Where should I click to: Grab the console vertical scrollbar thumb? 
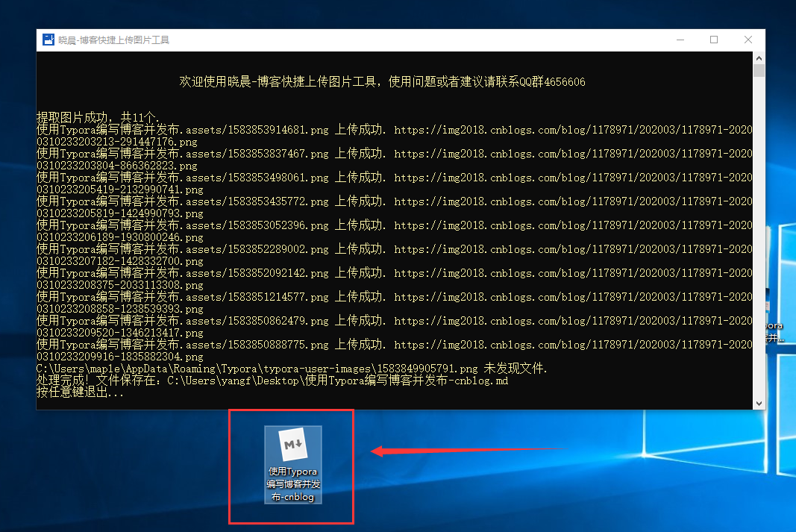pyautogui.click(x=759, y=70)
